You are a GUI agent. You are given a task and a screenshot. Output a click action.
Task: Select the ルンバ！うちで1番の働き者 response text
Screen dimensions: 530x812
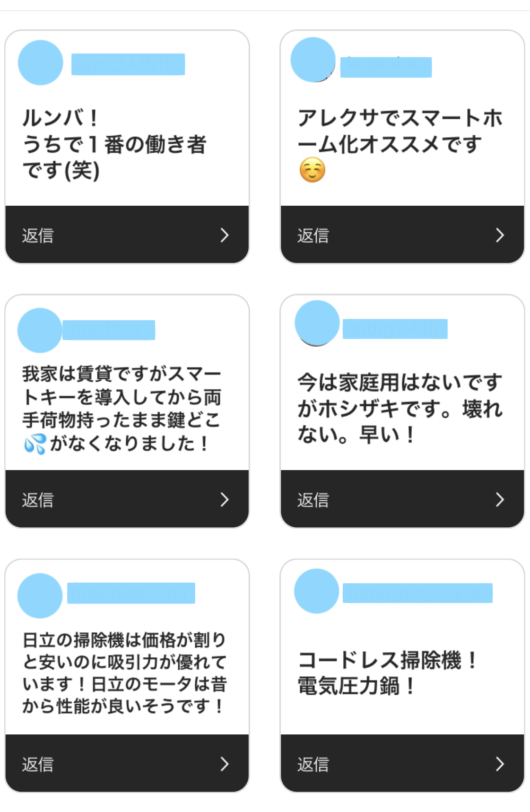pyautogui.click(x=114, y=144)
